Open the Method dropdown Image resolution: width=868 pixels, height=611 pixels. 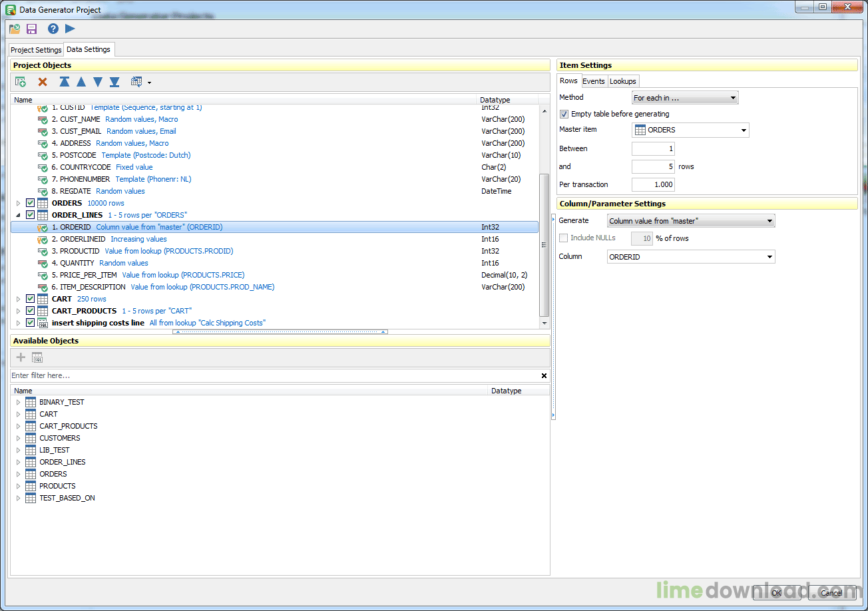(685, 98)
